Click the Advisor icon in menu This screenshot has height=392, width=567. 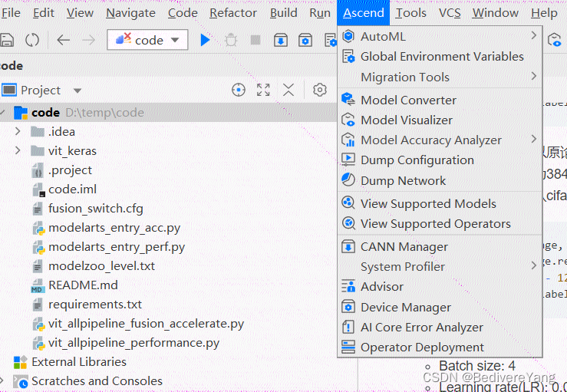pyautogui.click(x=348, y=286)
